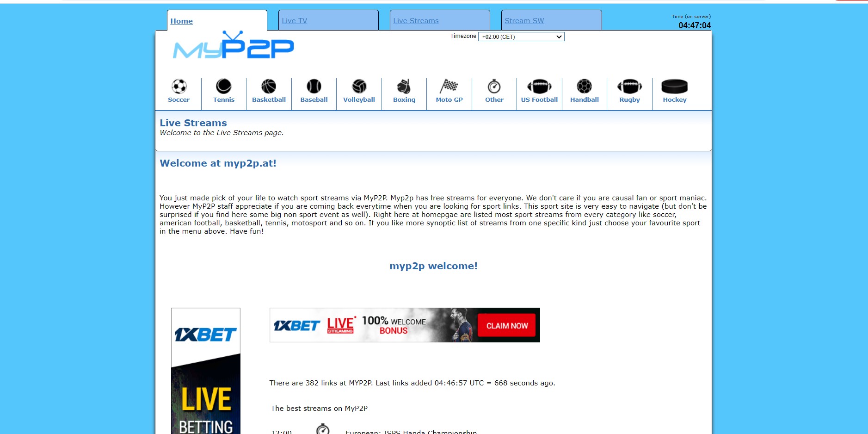The height and width of the screenshot is (434, 868).
Task: Click the Rugby ball icon
Action: (x=629, y=87)
